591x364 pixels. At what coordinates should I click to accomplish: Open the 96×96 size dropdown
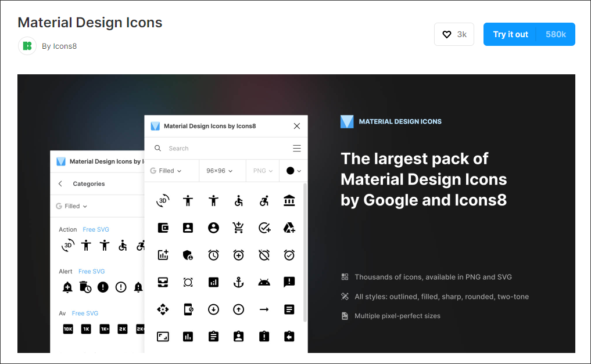click(x=219, y=171)
